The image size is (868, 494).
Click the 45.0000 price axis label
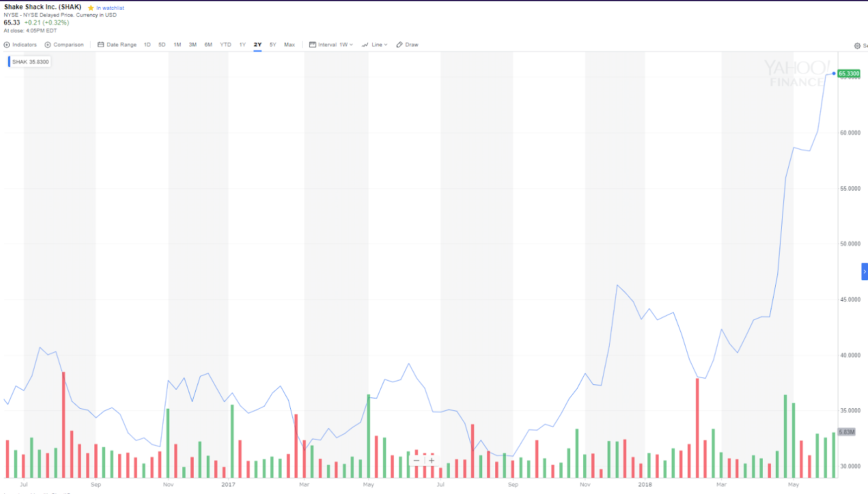coord(850,300)
